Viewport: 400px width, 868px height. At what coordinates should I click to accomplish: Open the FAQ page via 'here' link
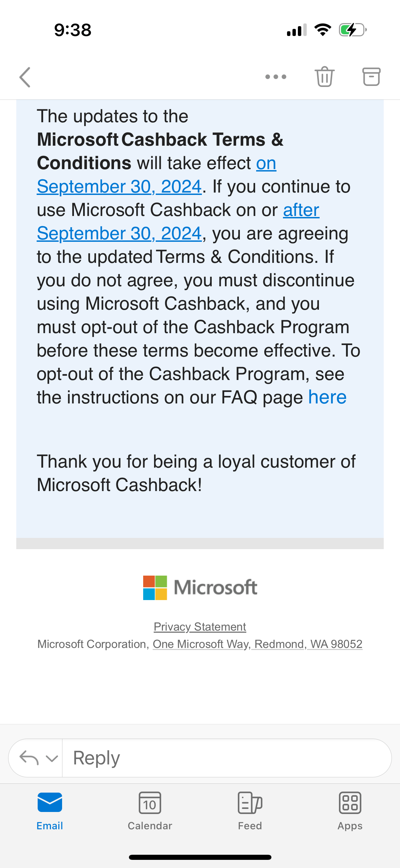click(x=327, y=397)
